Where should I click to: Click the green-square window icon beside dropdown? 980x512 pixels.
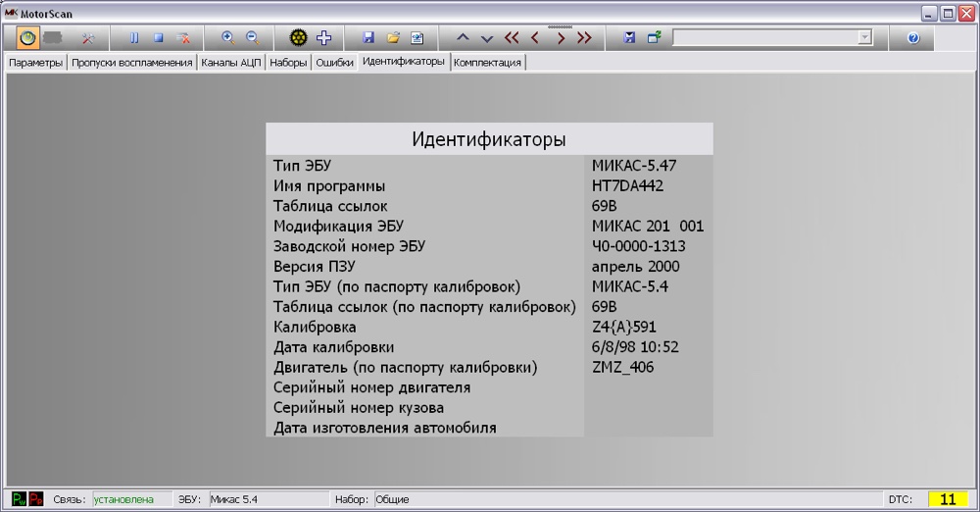pos(654,38)
